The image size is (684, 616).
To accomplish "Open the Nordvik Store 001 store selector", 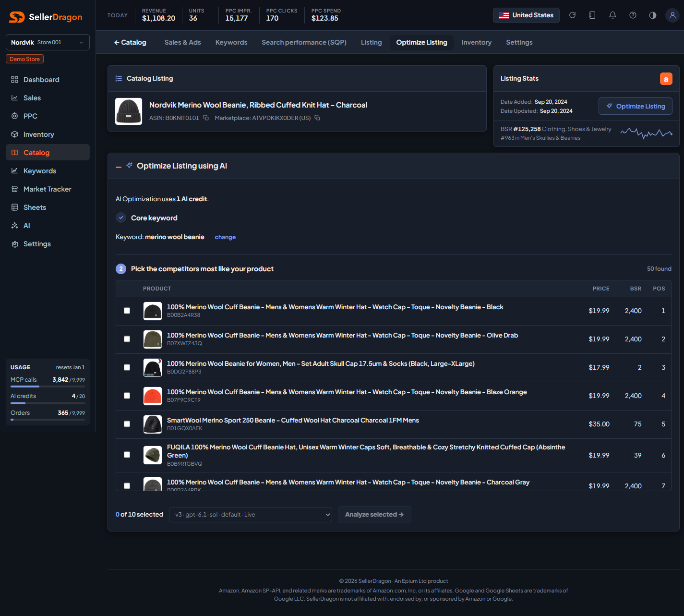I will point(48,42).
